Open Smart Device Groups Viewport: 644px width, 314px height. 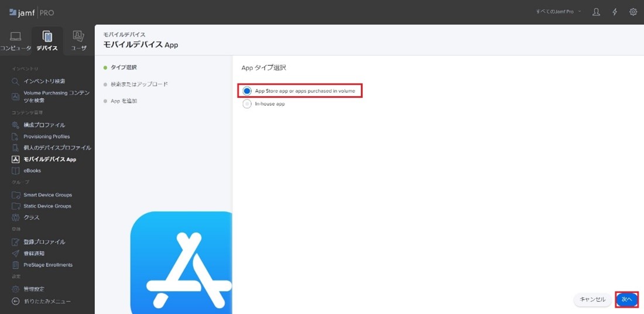tap(47, 195)
